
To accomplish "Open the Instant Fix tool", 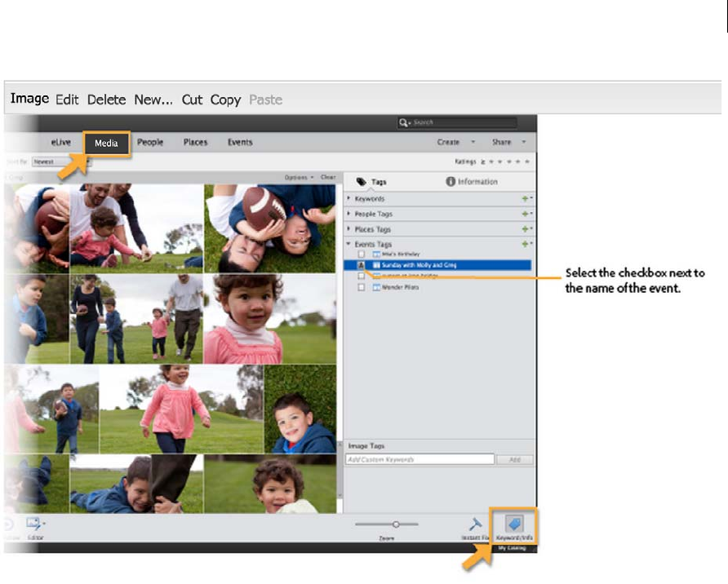I will tap(475, 529).
